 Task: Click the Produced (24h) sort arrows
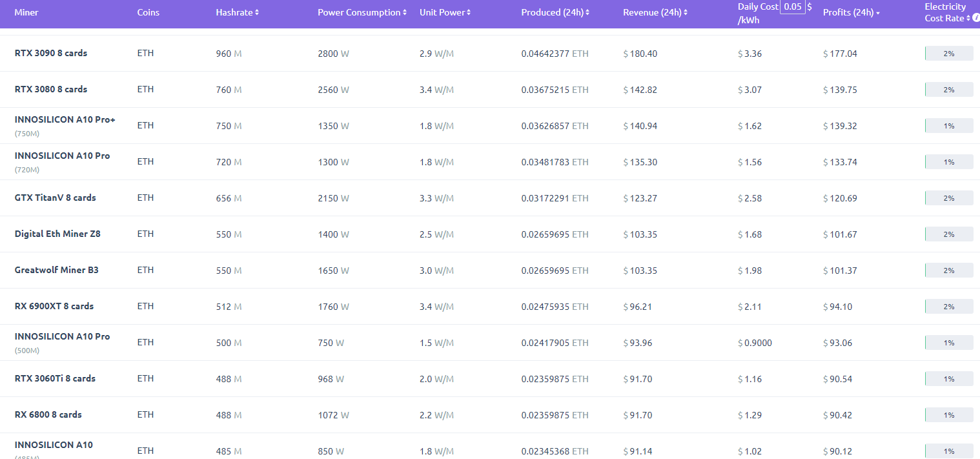click(587, 13)
